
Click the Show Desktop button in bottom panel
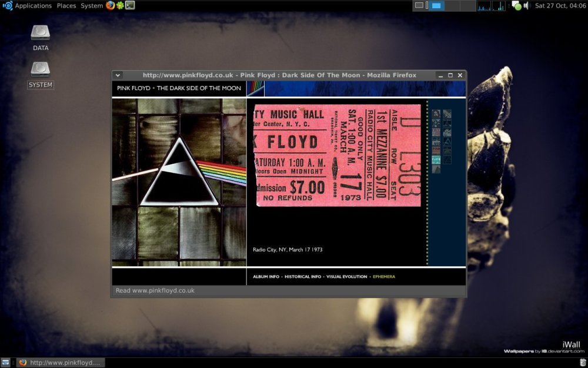(6, 362)
